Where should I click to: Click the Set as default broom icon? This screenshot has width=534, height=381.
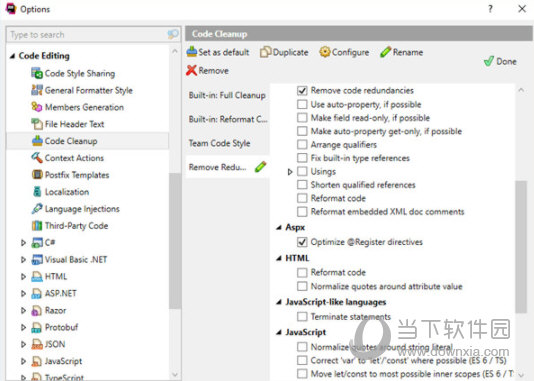pos(192,52)
